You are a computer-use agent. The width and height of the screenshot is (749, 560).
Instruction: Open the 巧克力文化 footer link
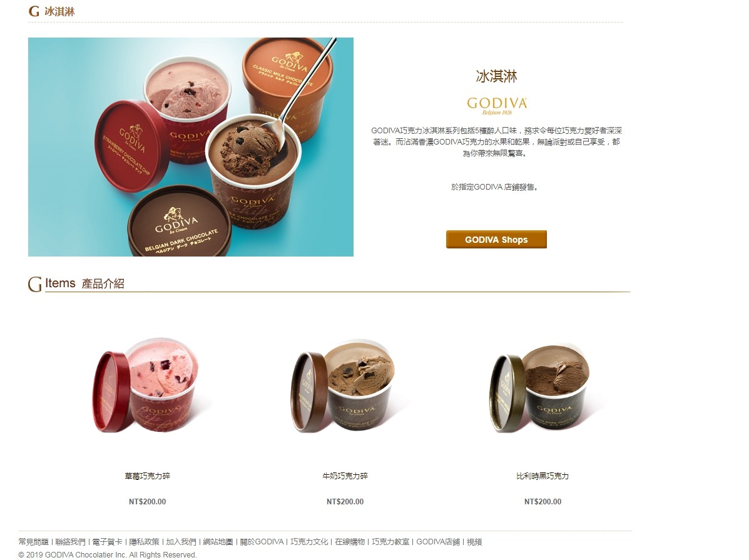[309, 542]
